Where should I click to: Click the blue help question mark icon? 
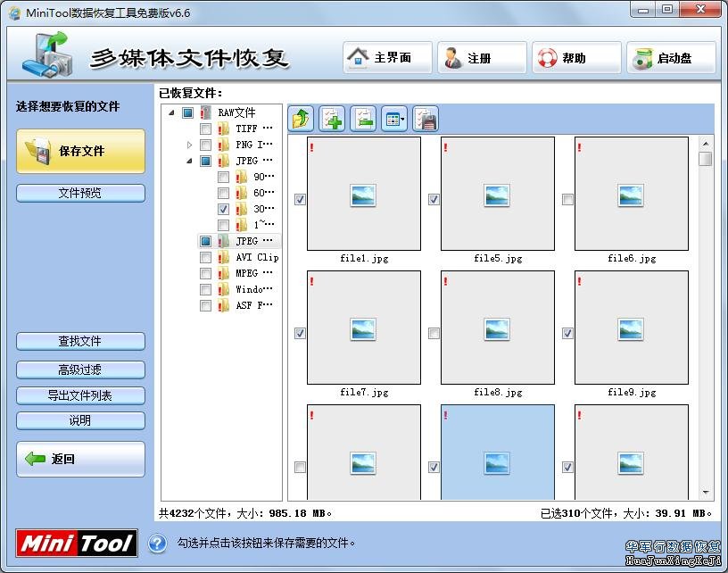(157, 543)
